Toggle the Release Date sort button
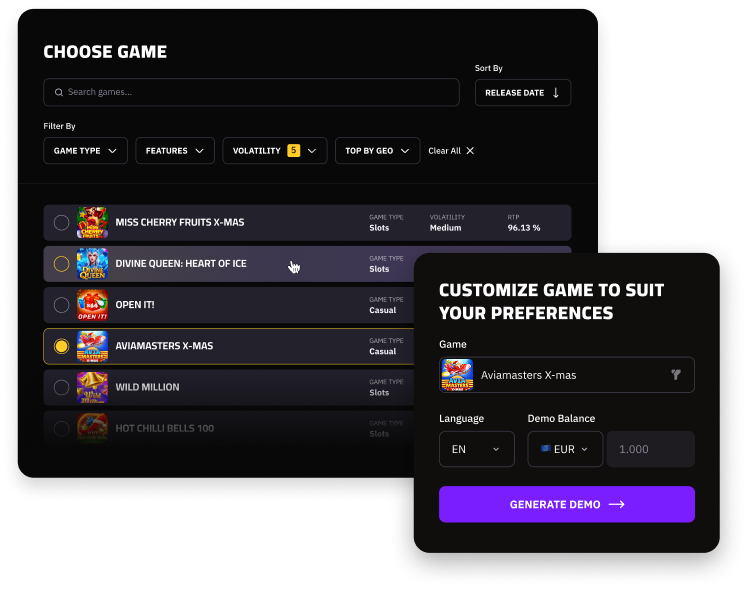Viewport: 747px width, 589px height. pyautogui.click(x=522, y=93)
